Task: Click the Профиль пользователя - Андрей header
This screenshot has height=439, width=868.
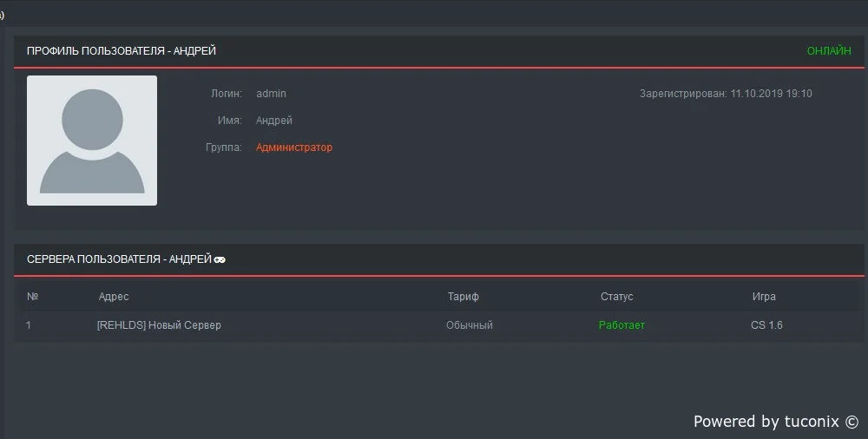Action: [122, 51]
